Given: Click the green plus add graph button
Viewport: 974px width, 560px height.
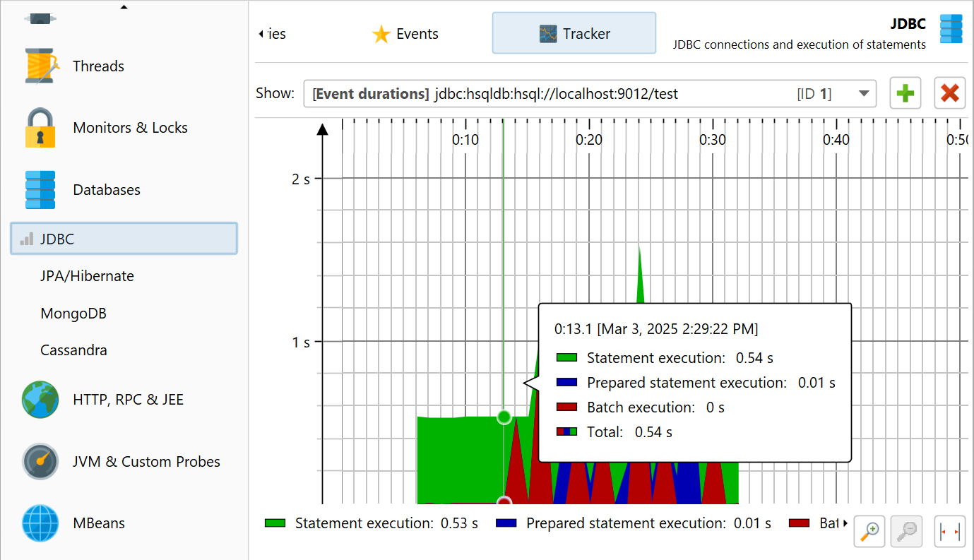Looking at the screenshot, I should tap(905, 93).
